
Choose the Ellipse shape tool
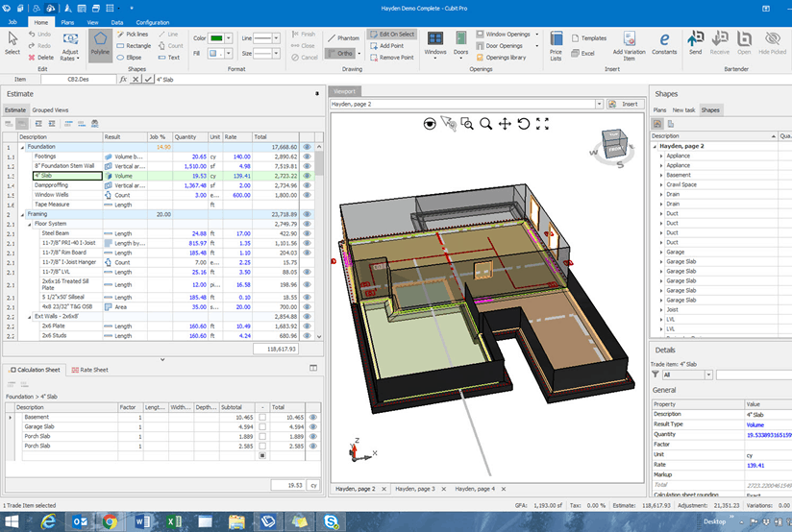(x=130, y=58)
